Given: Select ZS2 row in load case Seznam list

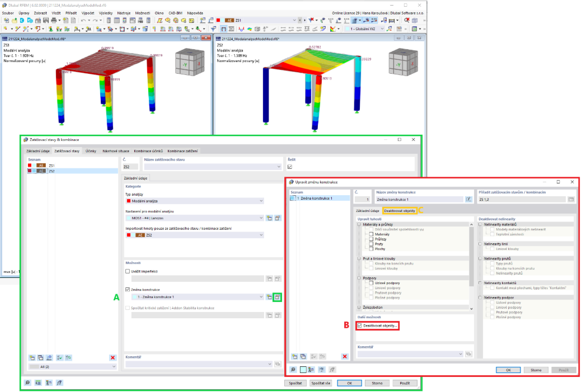Looking at the screenshot, I should click(73, 171).
